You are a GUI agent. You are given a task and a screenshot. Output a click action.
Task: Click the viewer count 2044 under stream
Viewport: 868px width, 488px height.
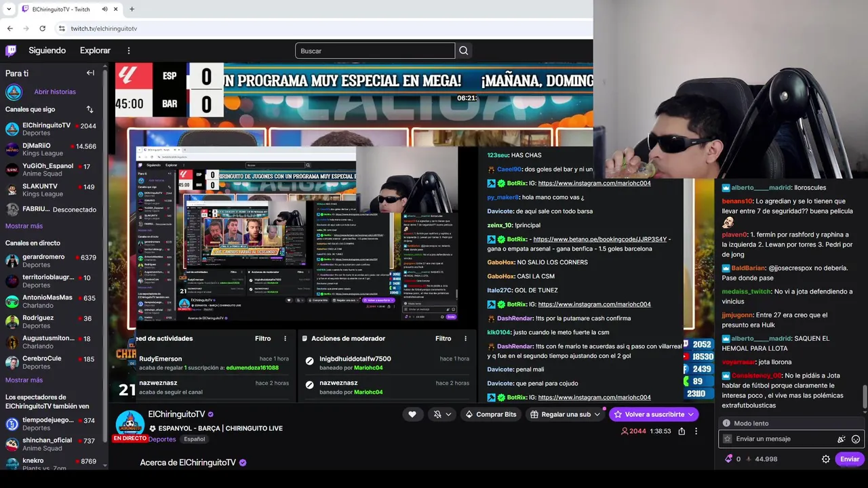click(634, 431)
